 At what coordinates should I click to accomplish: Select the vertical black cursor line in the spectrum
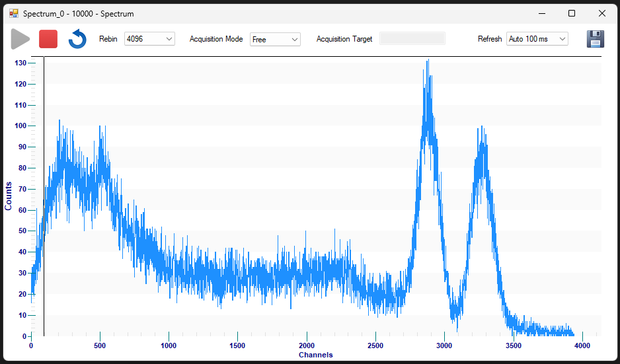pyautogui.click(x=44, y=196)
